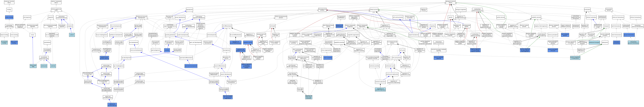Click the light-blue 'centriole' node
This screenshot has height=107, width=644.
(x=53, y=66)
